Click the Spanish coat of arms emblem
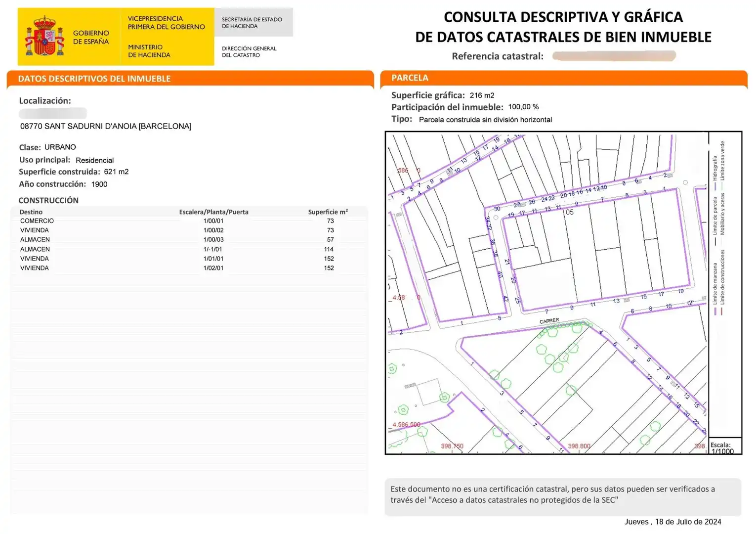The height and width of the screenshot is (534, 756). point(44,36)
